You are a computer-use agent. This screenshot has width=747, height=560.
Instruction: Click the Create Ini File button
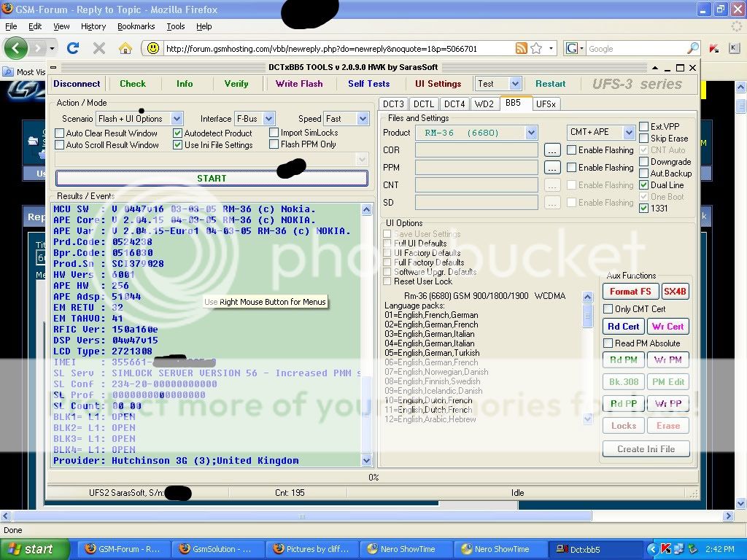coord(646,449)
